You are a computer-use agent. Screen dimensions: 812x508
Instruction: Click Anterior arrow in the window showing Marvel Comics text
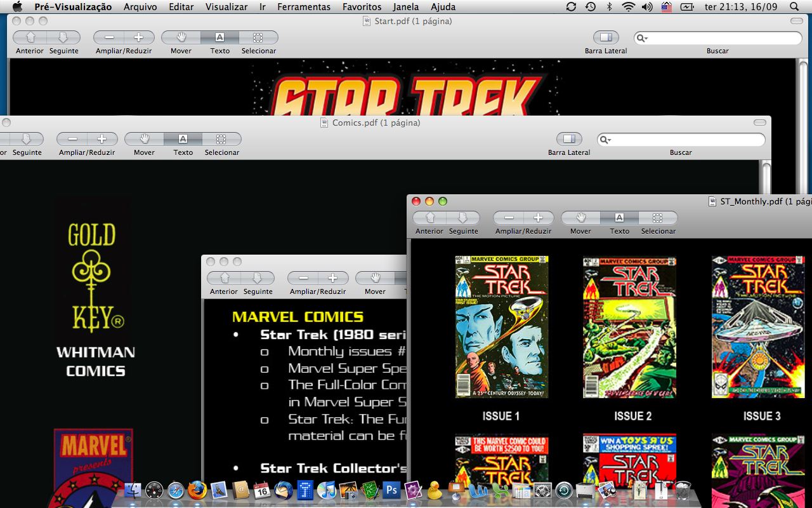224,278
